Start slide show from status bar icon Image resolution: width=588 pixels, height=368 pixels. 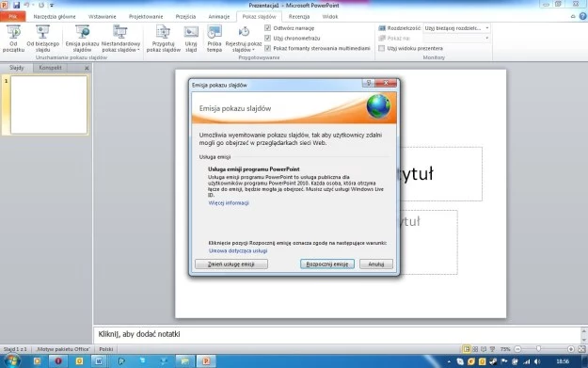coord(492,349)
